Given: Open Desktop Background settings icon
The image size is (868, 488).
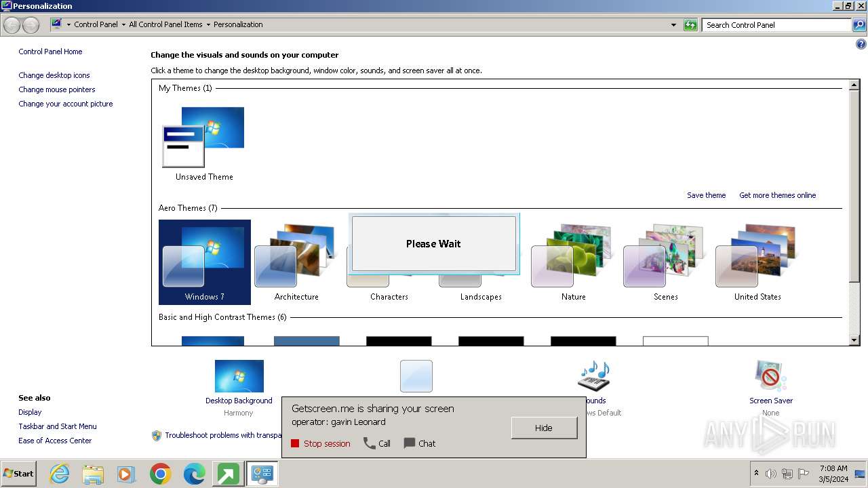Looking at the screenshot, I should pos(239,376).
